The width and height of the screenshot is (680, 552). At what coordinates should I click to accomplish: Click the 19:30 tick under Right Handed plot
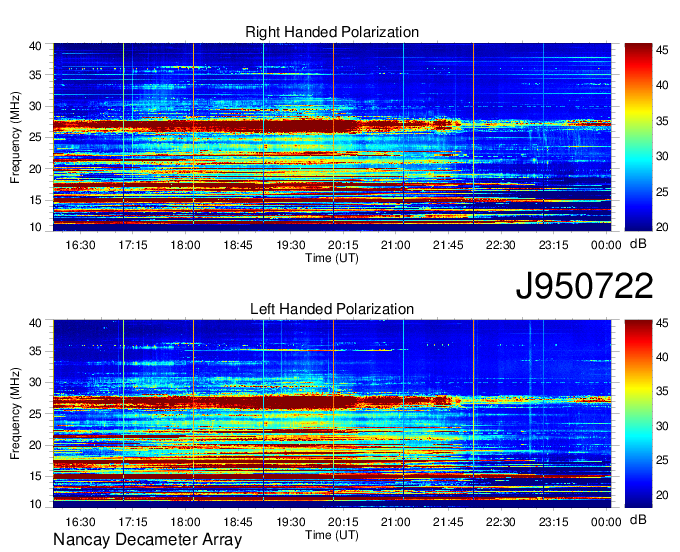point(291,245)
